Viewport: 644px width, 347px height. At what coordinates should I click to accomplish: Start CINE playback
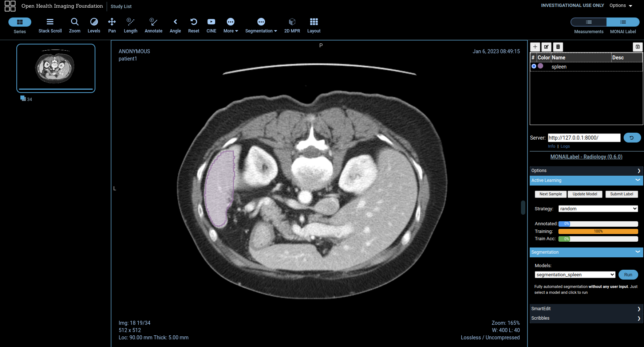(212, 26)
